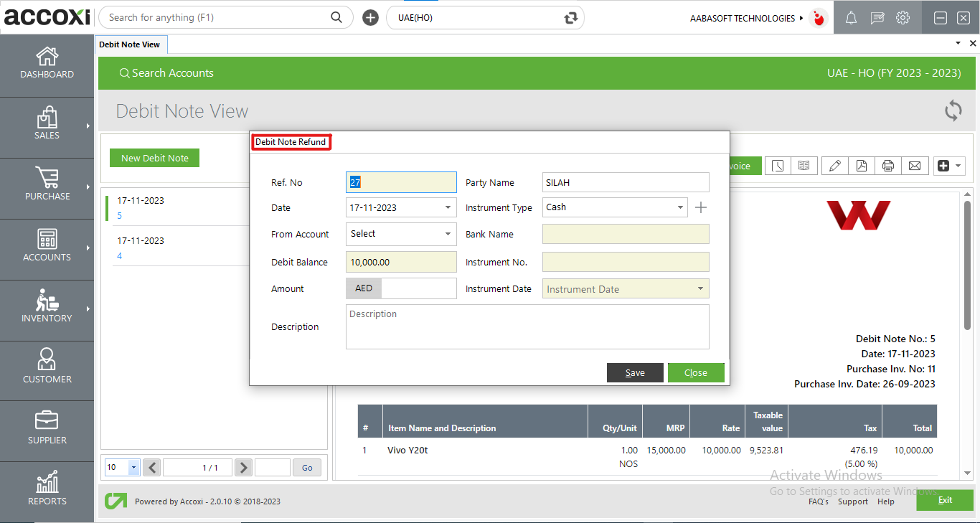Open the Instrument Type dropdown
Image resolution: width=980 pixels, height=523 pixels.
[680, 207]
